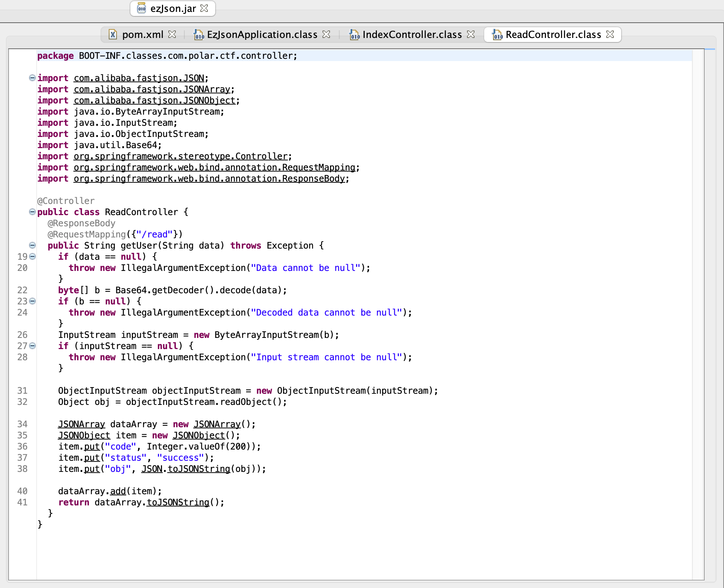Collapse the ReadController class body
This screenshot has width=724, height=588.
[x=32, y=212]
